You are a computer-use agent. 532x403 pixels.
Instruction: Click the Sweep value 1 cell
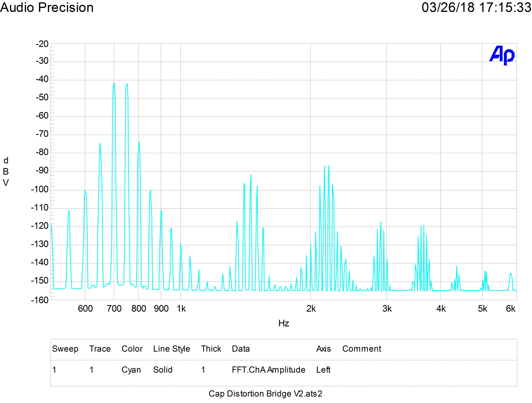54,370
